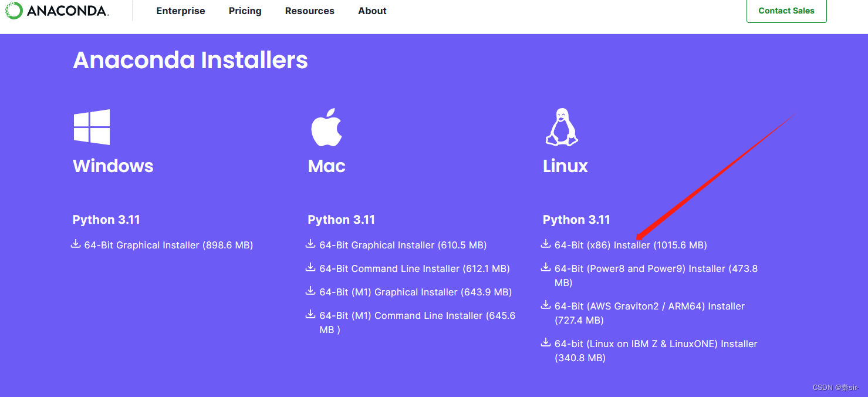Click the download icon for Mac 64-Bit Command Line Installer
Screen dimensions: 868x397
310,268
